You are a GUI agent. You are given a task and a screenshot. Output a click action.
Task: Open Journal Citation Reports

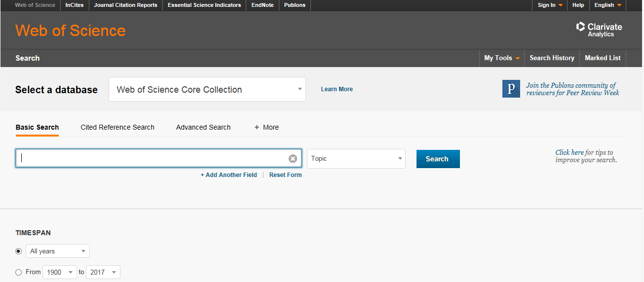coord(126,5)
